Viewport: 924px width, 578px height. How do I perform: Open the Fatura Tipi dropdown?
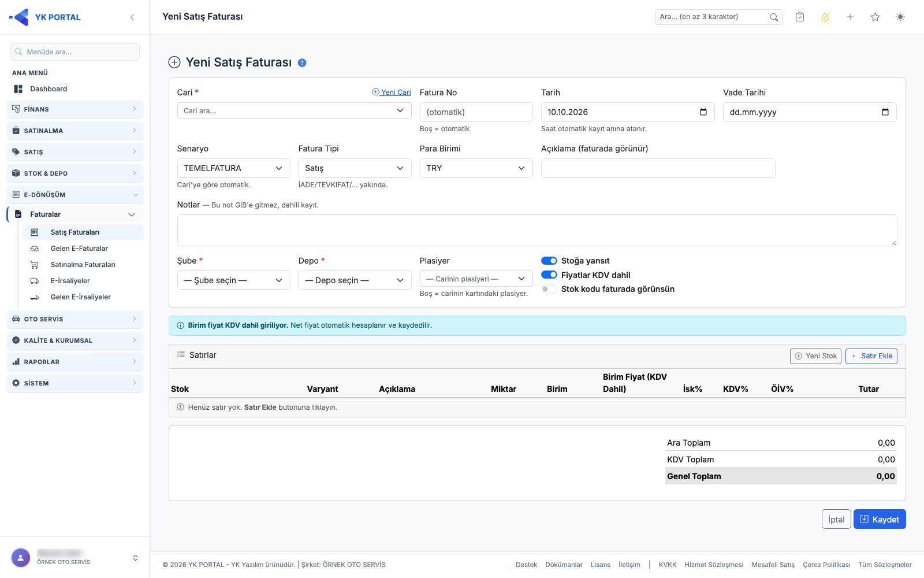pos(355,168)
